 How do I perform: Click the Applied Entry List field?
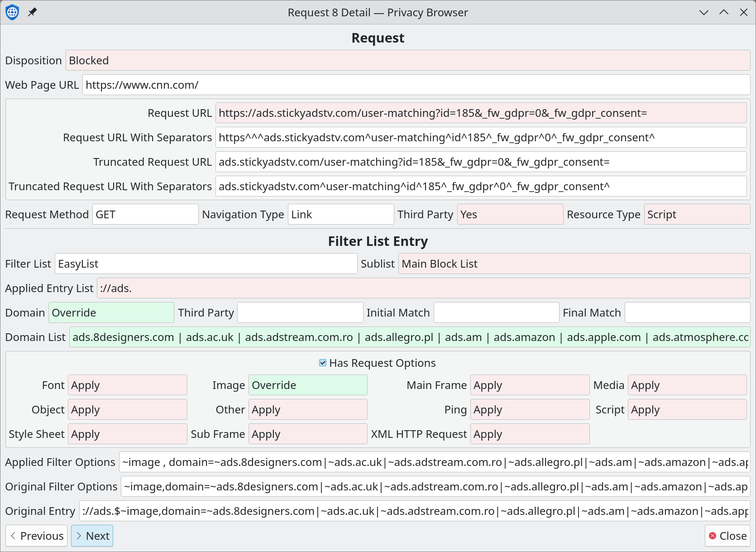click(x=424, y=288)
